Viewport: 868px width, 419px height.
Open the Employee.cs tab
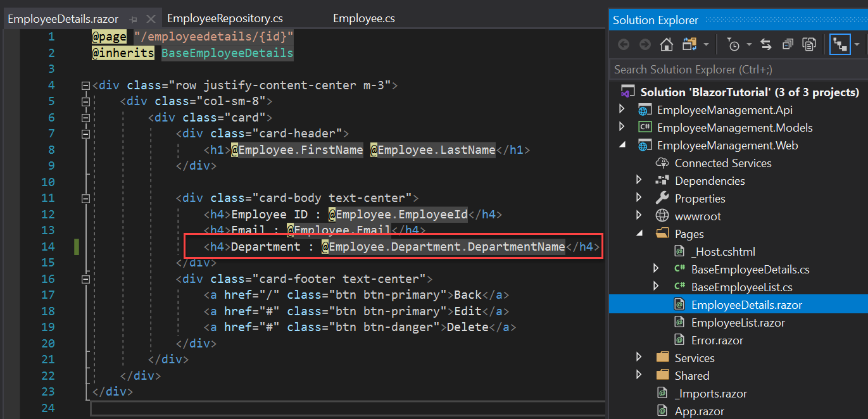point(363,18)
